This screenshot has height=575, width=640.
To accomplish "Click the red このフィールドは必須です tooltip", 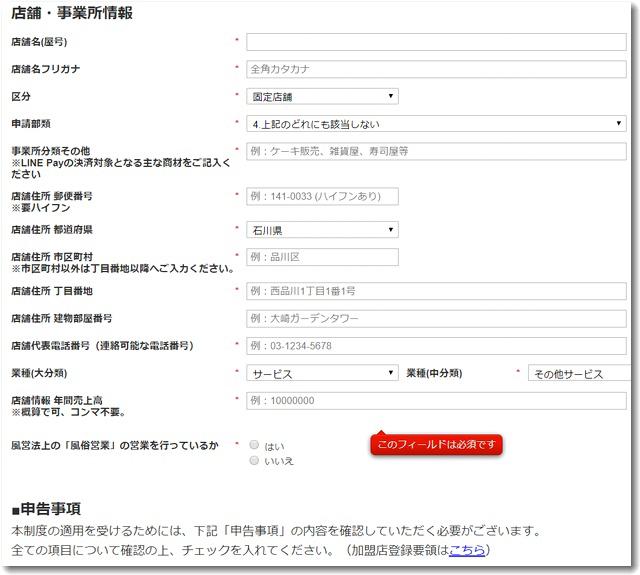I will click(436, 443).
